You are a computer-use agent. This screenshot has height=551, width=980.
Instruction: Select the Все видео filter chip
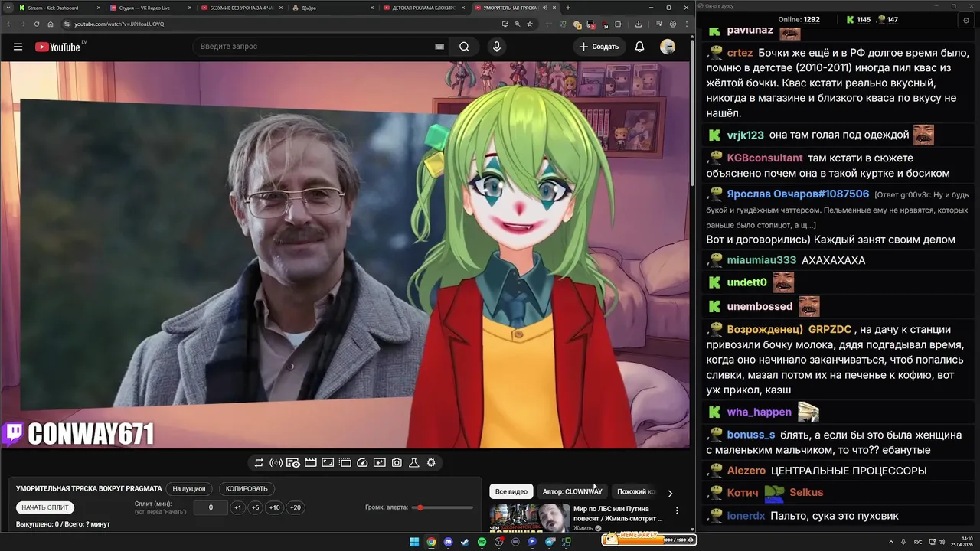[x=511, y=491]
